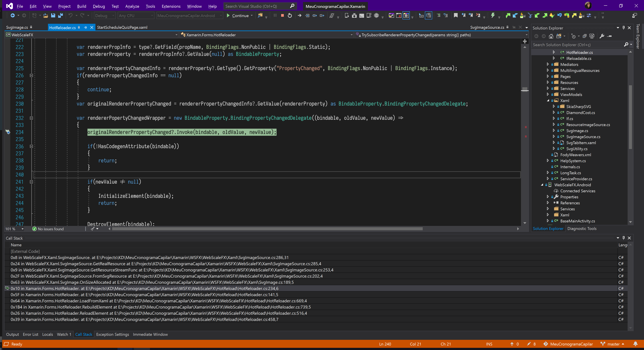Pin the Solution Explorer panel

pos(624,28)
